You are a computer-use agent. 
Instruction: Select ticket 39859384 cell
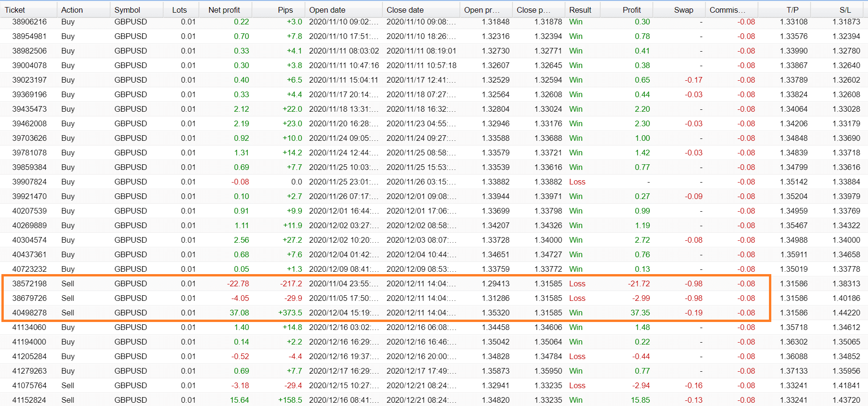click(x=30, y=167)
